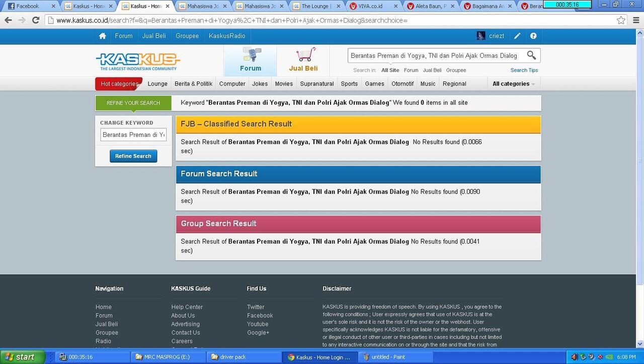Open Advertising footer link
The height and width of the screenshot is (364, 644).
pos(185,324)
